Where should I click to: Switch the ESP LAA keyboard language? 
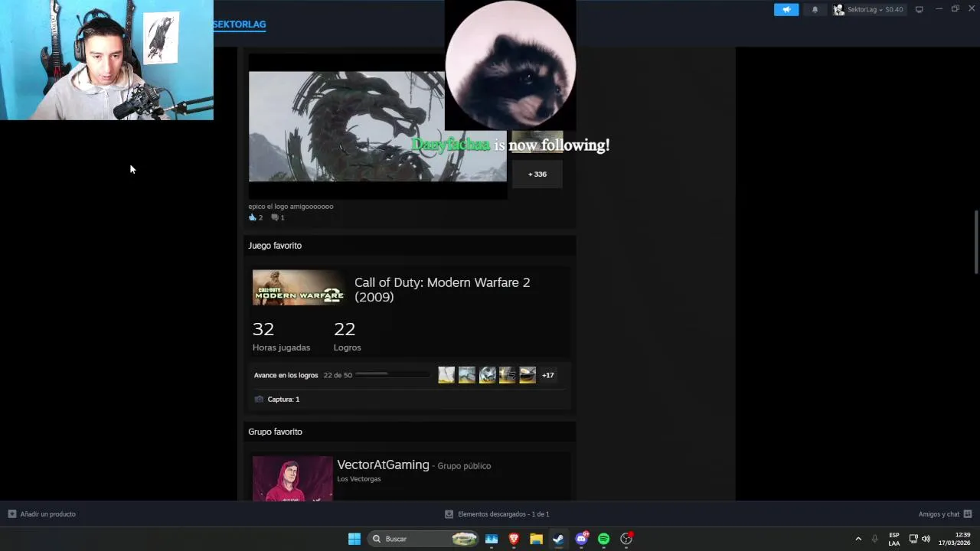[x=894, y=539]
